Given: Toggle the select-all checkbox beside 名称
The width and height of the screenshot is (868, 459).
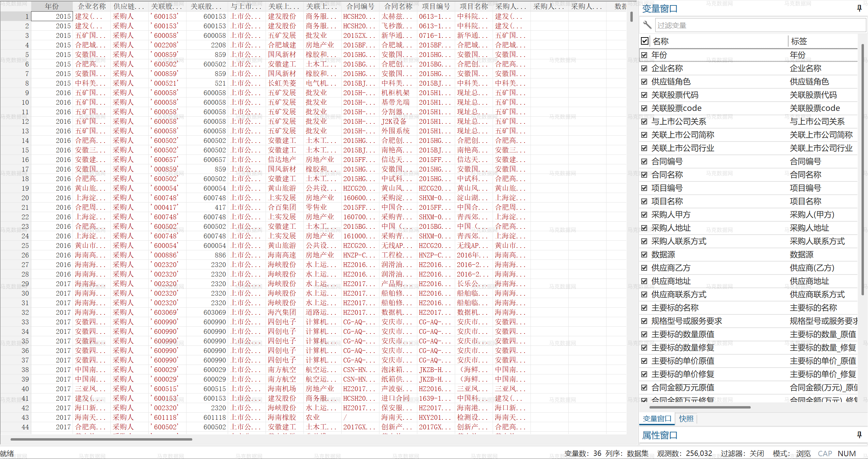Looking at the screenshot, I should (x=645, y=41).
